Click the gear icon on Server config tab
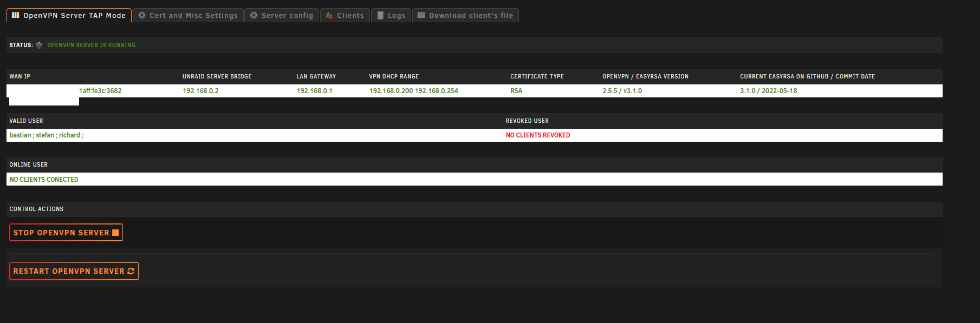The height and width of the screenshot is (323, 980). 254,15
